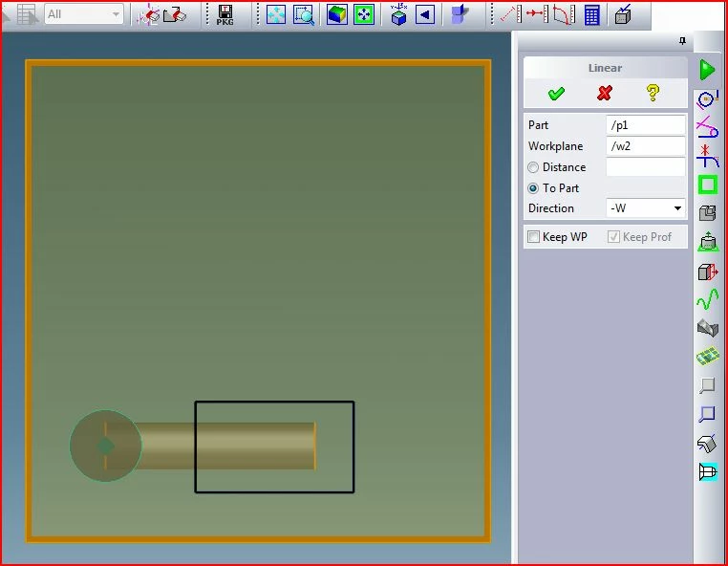
Task: Click the eraser with pink crosshair icon
Action: (149, 14)
